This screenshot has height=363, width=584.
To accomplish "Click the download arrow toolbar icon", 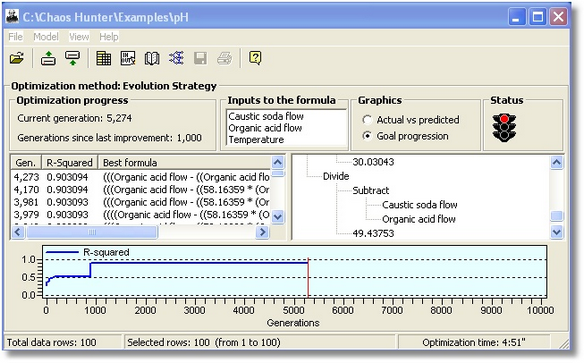I will point(72,58).
